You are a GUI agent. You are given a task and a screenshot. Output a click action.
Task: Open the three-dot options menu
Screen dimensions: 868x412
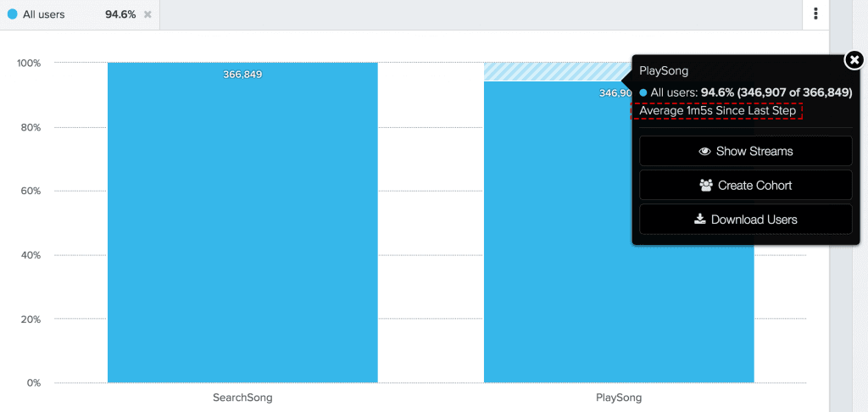[x=815, y=14]
